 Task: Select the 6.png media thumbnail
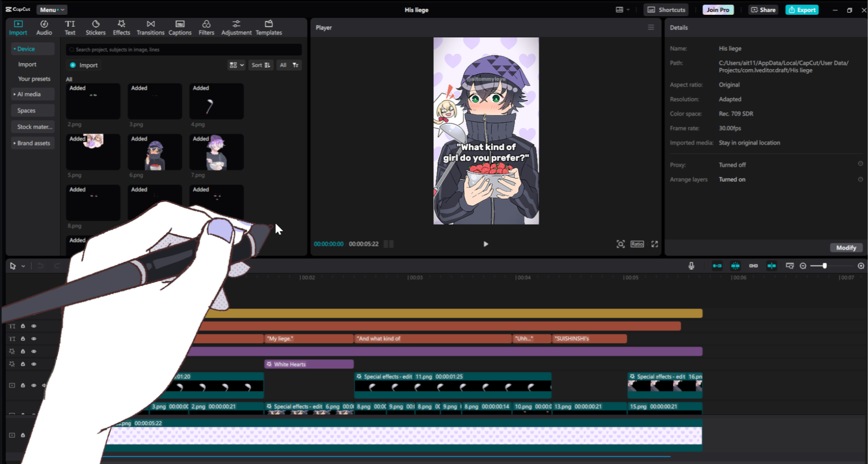pos(155,152)
